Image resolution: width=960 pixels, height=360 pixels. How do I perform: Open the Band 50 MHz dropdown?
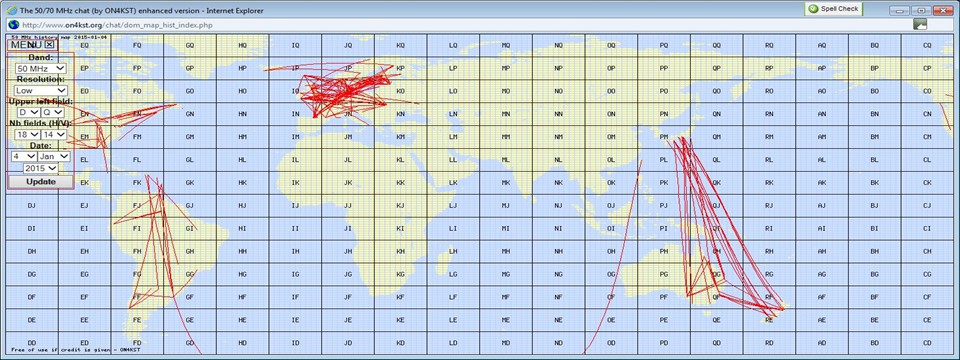tap(41, 69)
